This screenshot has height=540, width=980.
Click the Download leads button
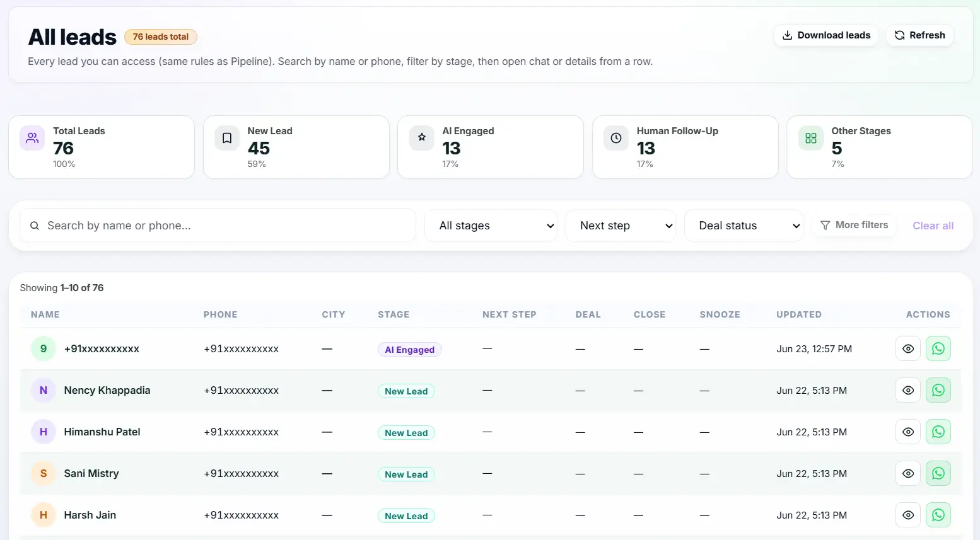pos(826,35)
